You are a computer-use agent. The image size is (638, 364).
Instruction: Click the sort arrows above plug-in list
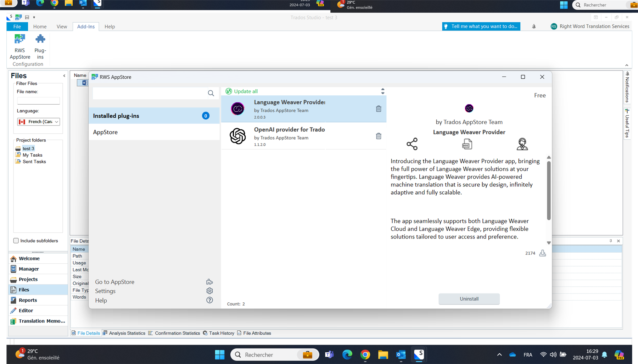tap(383, 91)
